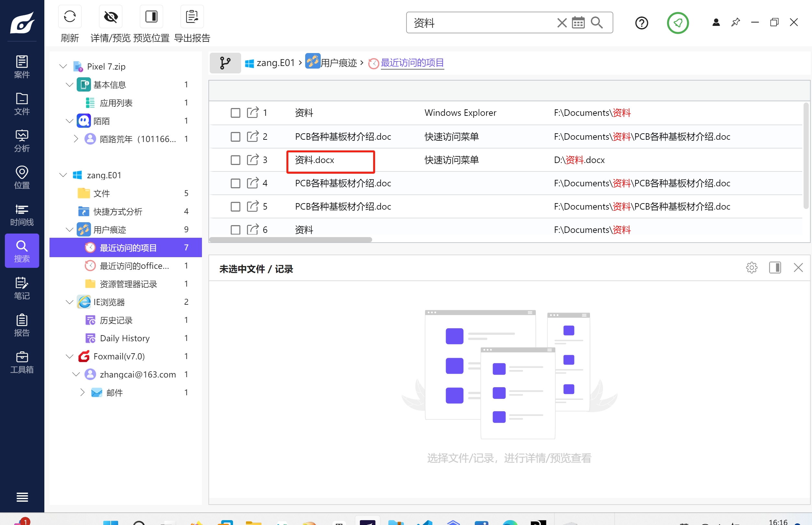Click the 预览位置 panel layout icon
812x525 pixels.
[151, 16]
